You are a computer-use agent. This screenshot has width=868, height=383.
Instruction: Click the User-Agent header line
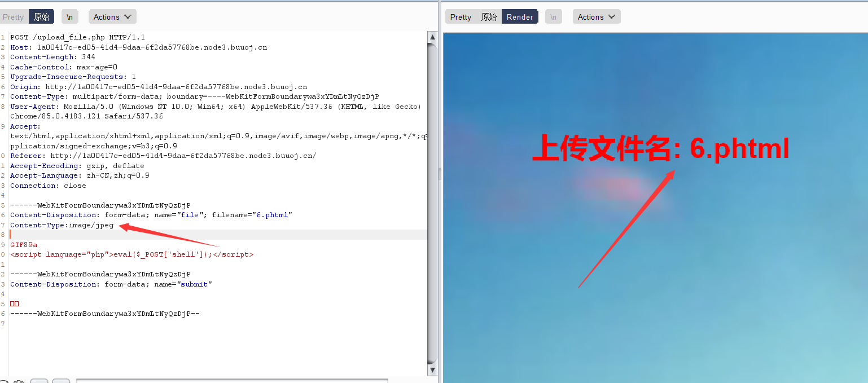tap(216, 107)
